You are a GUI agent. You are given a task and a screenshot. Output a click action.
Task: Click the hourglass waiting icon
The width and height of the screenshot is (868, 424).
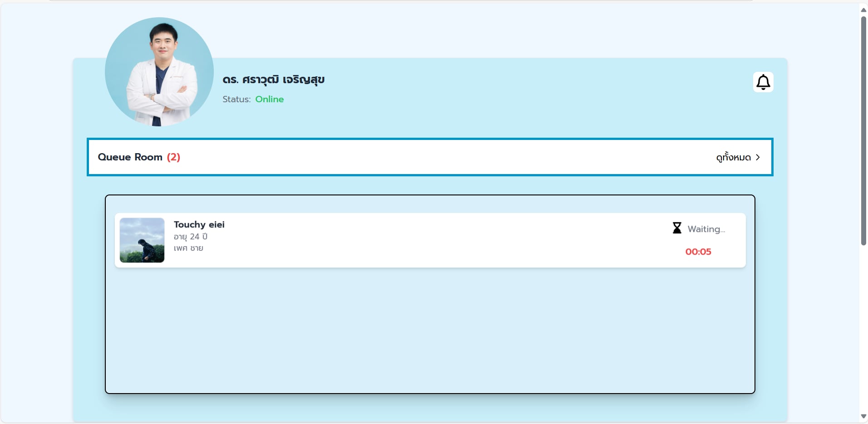click(x=676, y=228)
